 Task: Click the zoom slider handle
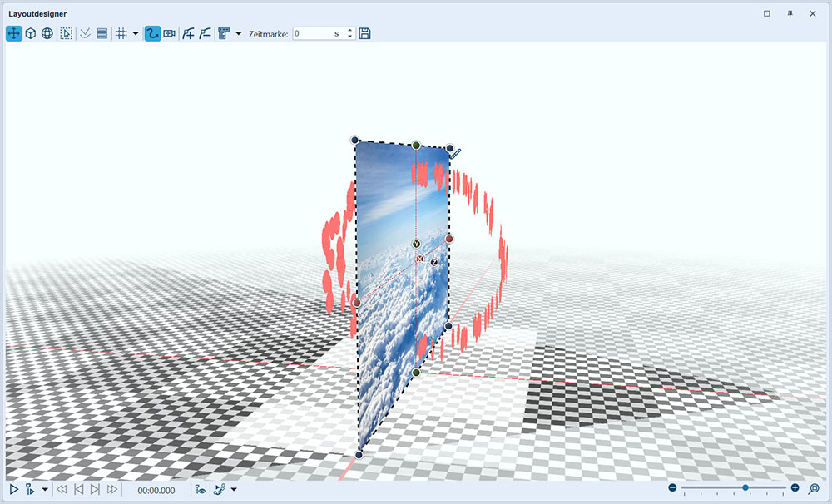tap(745, 488)
